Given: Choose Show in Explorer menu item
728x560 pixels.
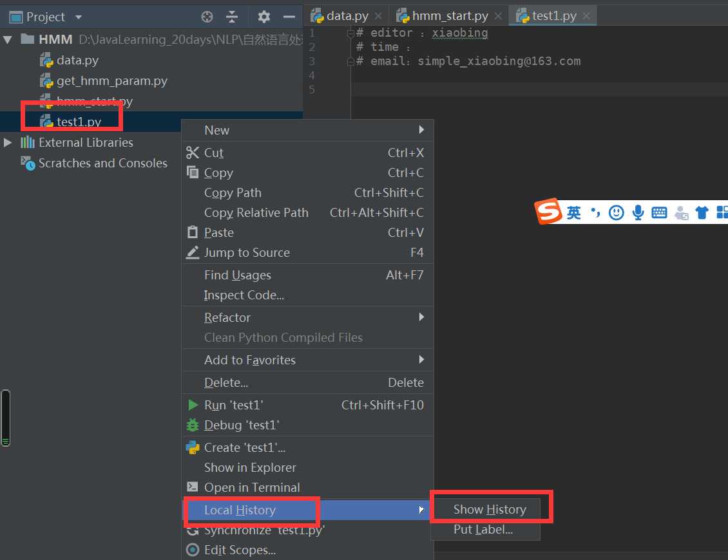Looking at the screenshot, I should click(307, 468).
